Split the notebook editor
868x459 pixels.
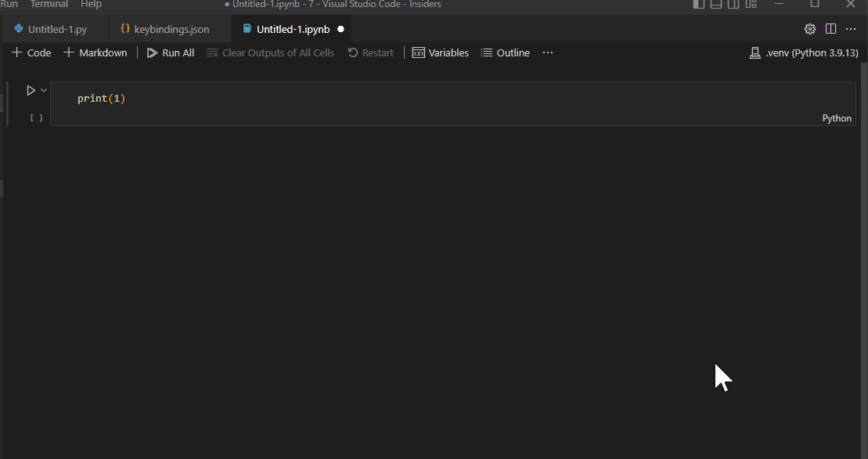point(830,28)
